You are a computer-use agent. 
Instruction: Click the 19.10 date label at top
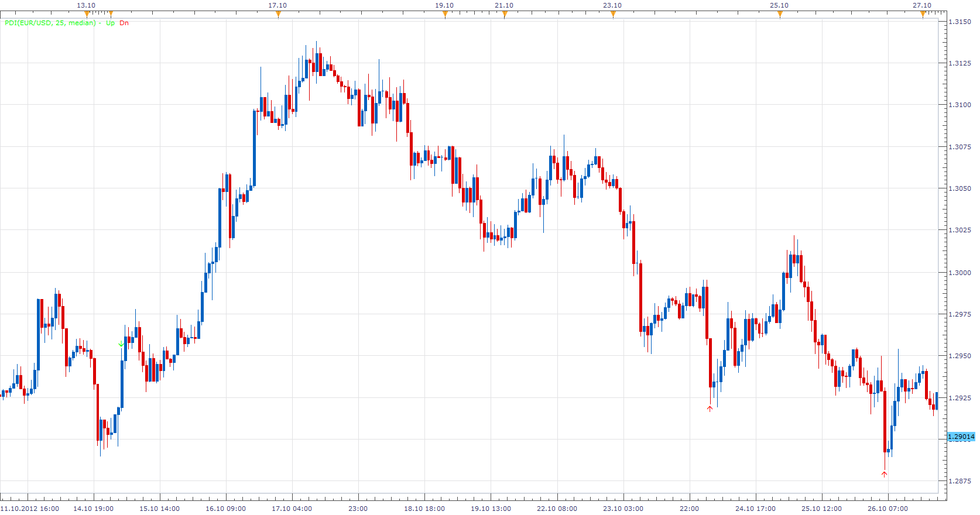click(x=444, y=5)
